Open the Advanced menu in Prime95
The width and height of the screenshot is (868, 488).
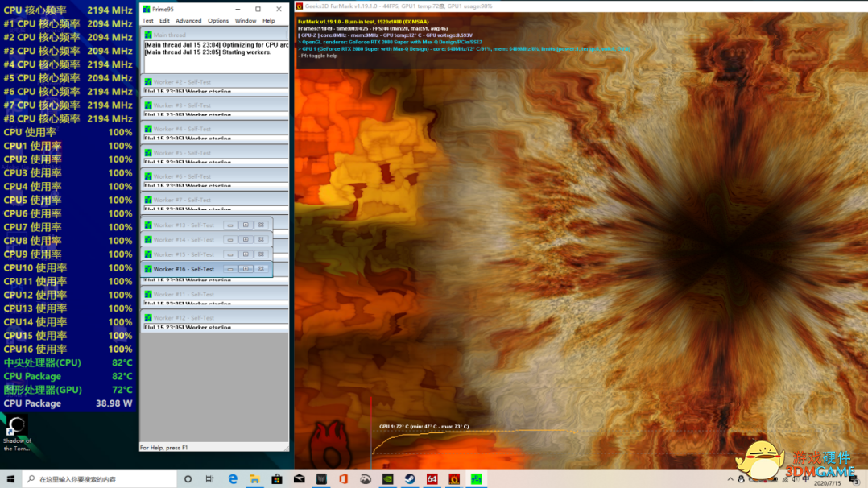(x=188, y=21)
